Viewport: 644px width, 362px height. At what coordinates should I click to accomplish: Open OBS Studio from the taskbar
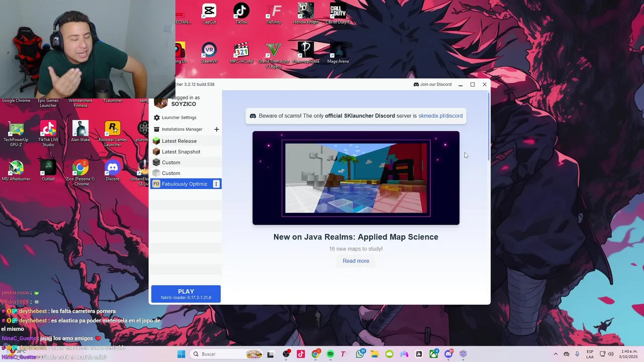(286, 354)
